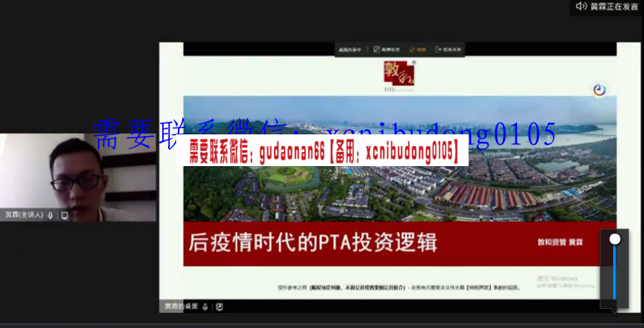Click the annotation pencil icon in sharing toolbar
Image resolution: width=644 pixels, height=328 pixels.
376,50
